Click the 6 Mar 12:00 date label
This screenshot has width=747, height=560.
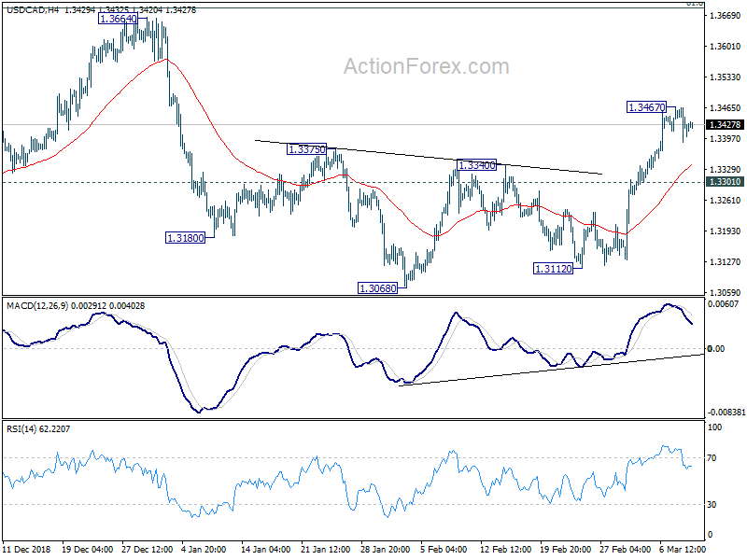click(683, 549)
